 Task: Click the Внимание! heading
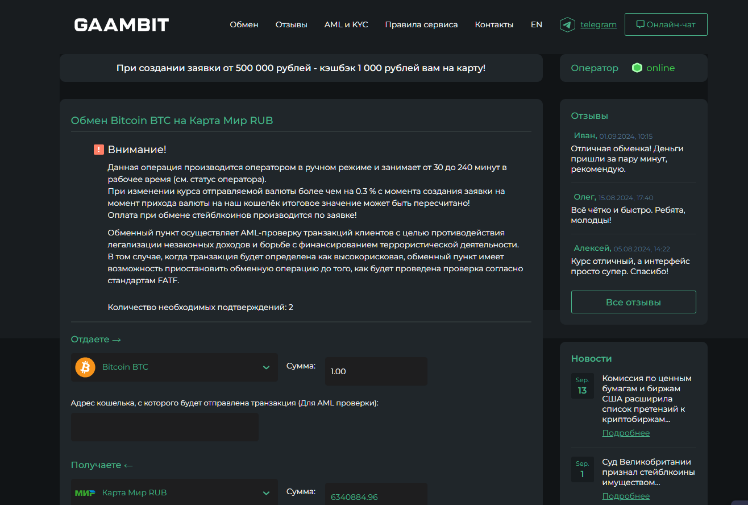click(137, 150)
